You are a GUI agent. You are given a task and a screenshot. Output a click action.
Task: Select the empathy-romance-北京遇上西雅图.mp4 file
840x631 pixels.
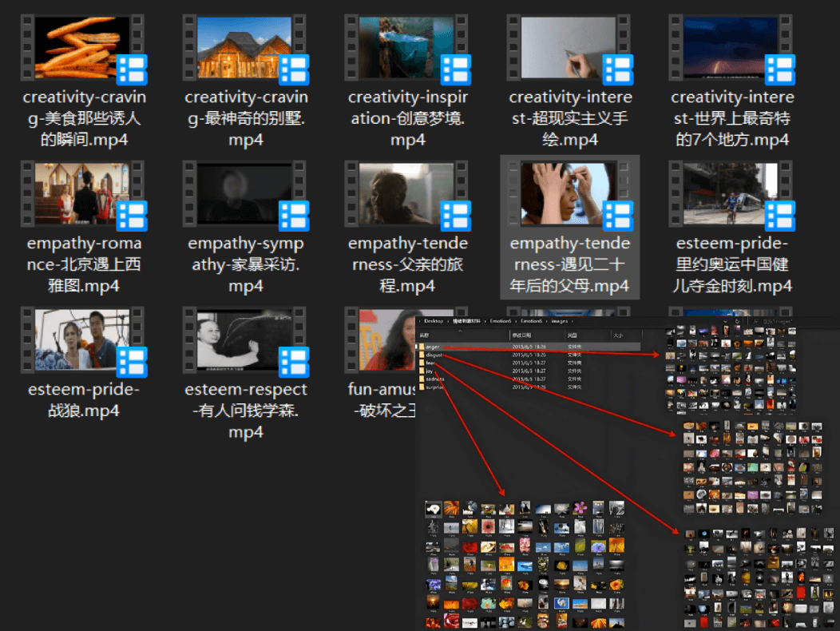point(84,228)
